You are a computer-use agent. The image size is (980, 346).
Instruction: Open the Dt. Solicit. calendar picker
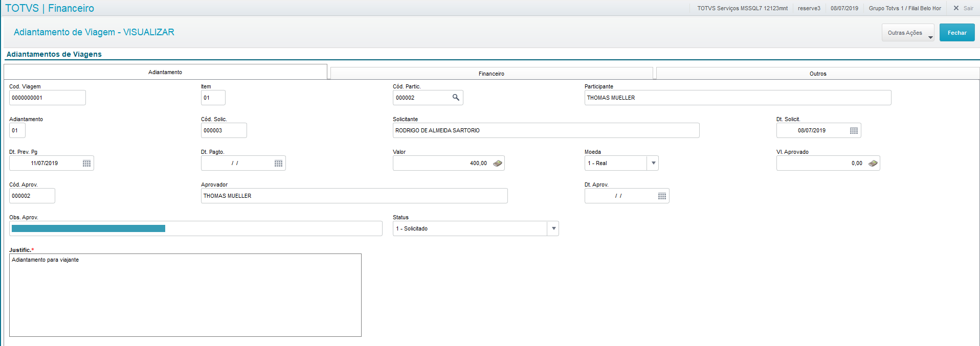pyautogui.click(x=854, y=131)
